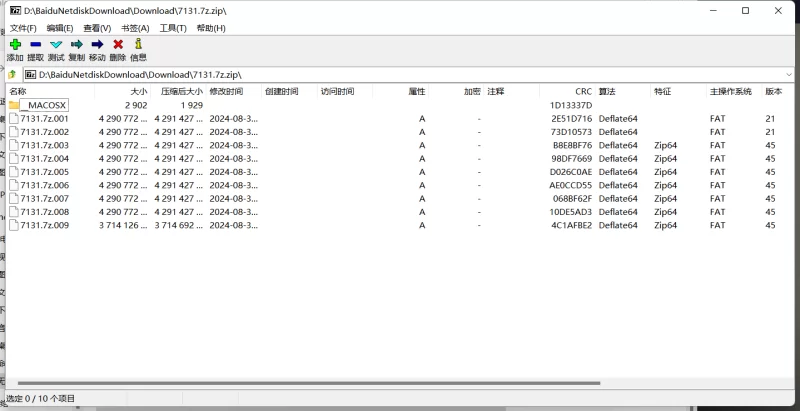Image resolution: width=800 pixels, height=411 pixels.
Task: Open the View (查看) menu
Action: point(97,28)
